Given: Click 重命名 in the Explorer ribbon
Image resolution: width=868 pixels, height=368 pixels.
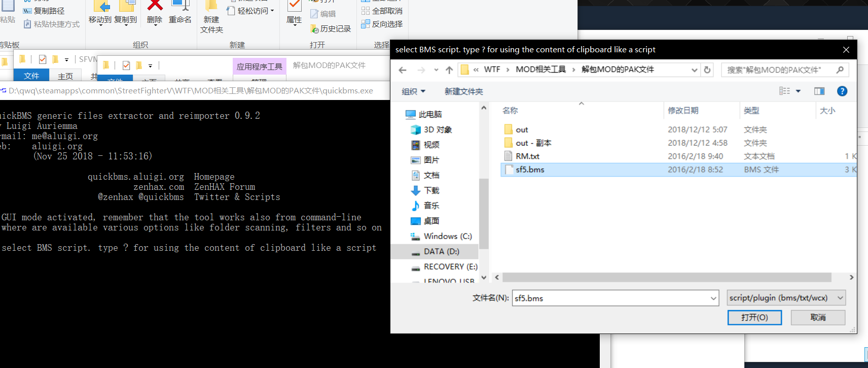Looking at the screenshot, I should click(x=180, y=12).
